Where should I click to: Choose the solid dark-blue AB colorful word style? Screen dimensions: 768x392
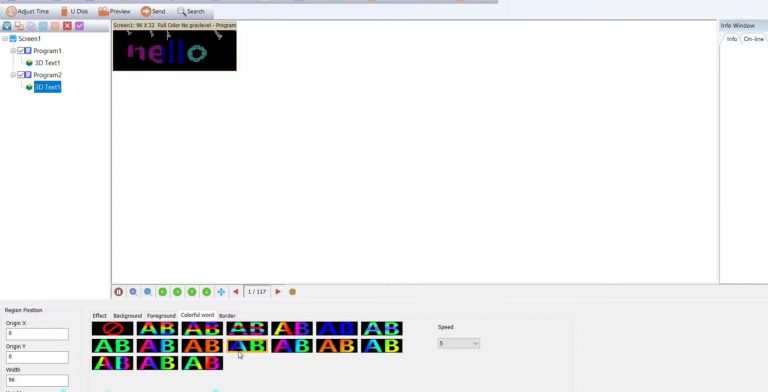pyautogui.click(x=336, y=328)
